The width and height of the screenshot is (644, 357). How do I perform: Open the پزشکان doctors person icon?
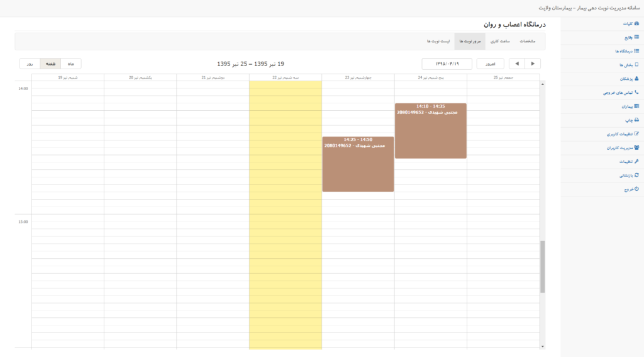(x=636, y=79)
